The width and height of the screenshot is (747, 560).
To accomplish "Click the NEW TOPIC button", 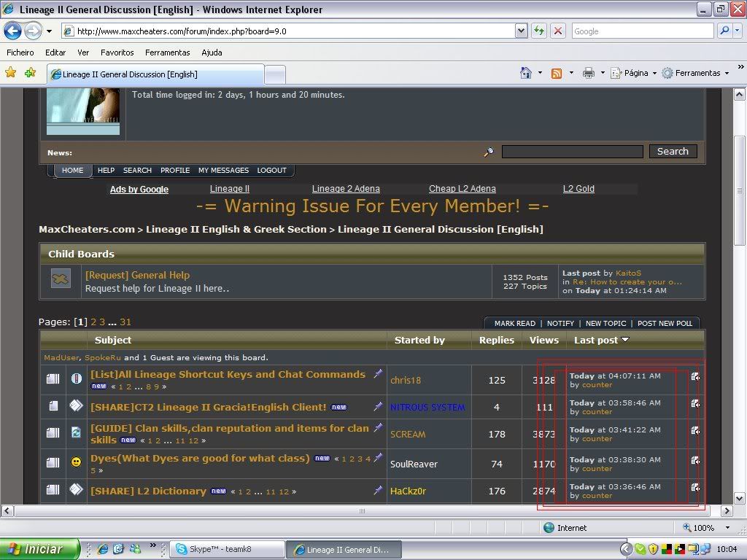I will coord(605,323).
